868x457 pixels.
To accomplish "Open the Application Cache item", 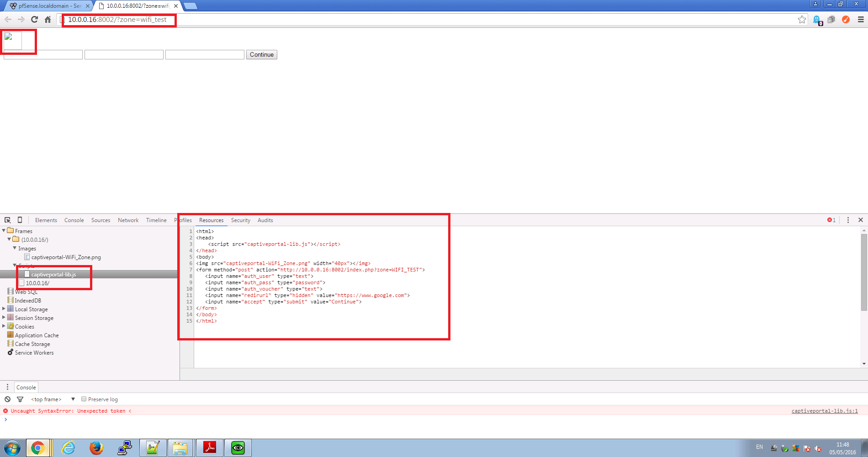I will tap(37, 335).
